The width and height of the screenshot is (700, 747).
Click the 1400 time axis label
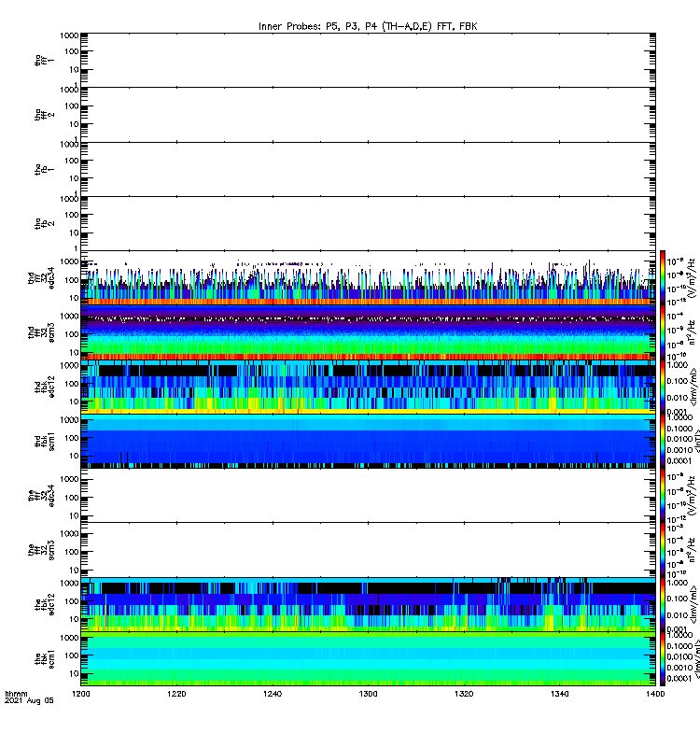click(655, 694)
